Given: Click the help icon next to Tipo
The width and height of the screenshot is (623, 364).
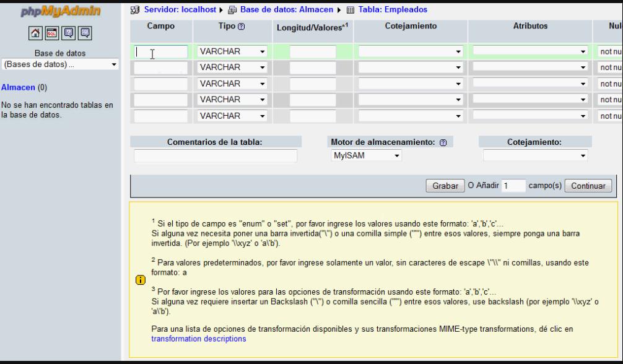Looking at the screenshot, I should [242, 27].
